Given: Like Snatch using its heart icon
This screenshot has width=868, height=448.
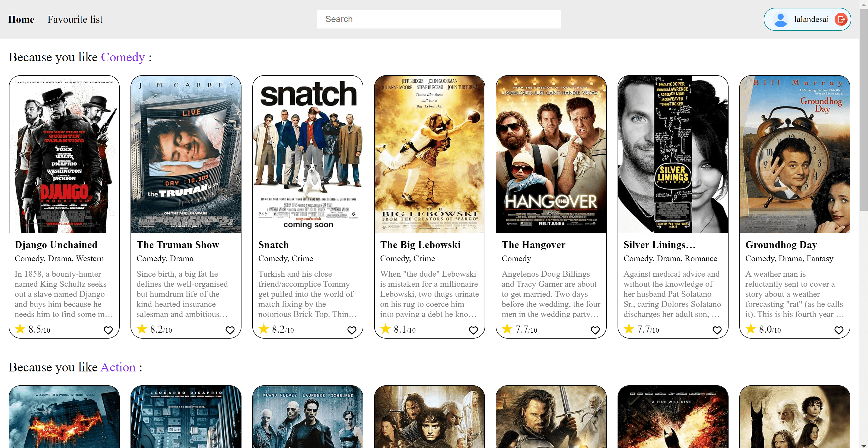Looking at the screenshot, I should tap(351, 330).
